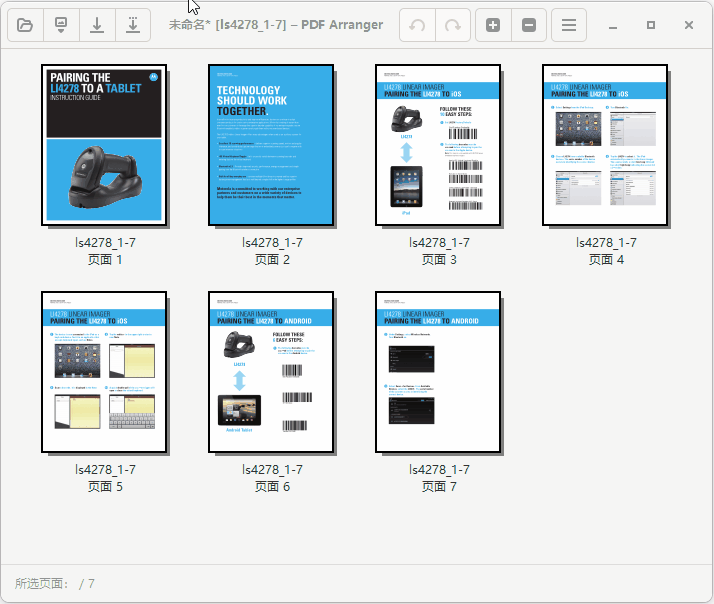
Task: Click the Save As icon
Action: tap(133, 25)
